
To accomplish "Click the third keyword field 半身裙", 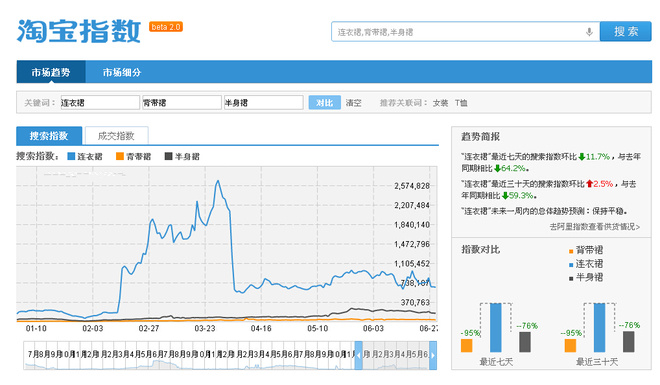I will coord(263,103).
